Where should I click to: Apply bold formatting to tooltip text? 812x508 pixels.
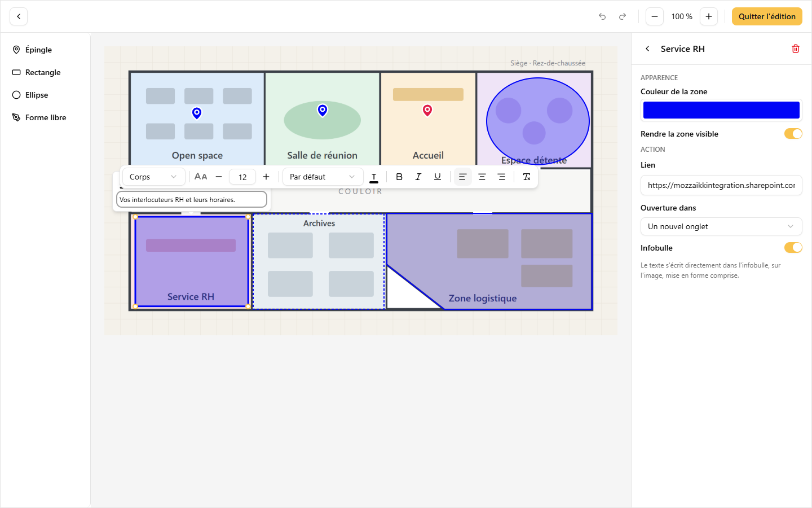click(x=399, y=177)
